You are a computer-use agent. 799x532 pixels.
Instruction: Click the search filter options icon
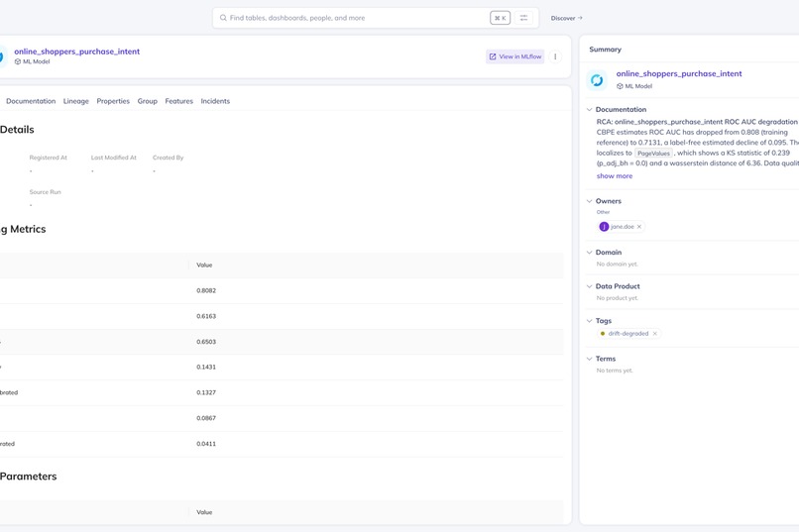[523, 18]
